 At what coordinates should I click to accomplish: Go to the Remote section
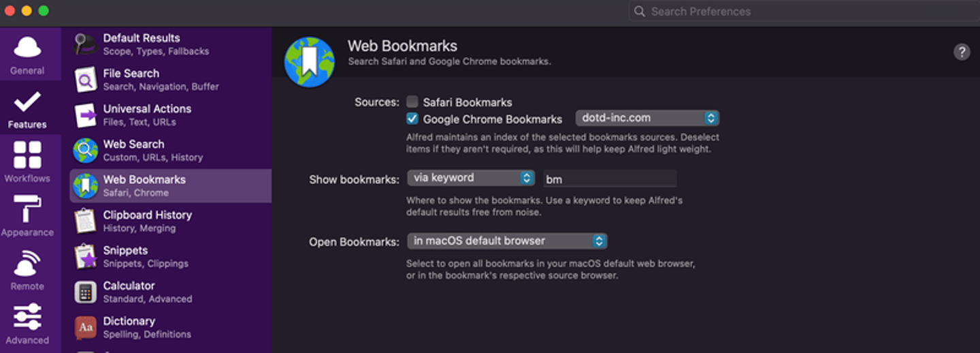click(x=27, y=270)
